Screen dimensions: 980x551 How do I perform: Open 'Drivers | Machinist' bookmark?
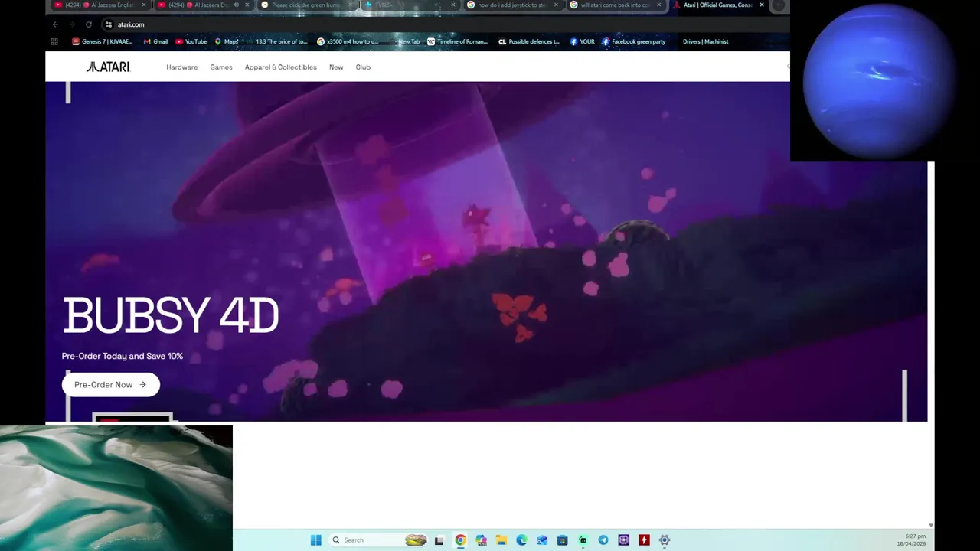point(705,42)
